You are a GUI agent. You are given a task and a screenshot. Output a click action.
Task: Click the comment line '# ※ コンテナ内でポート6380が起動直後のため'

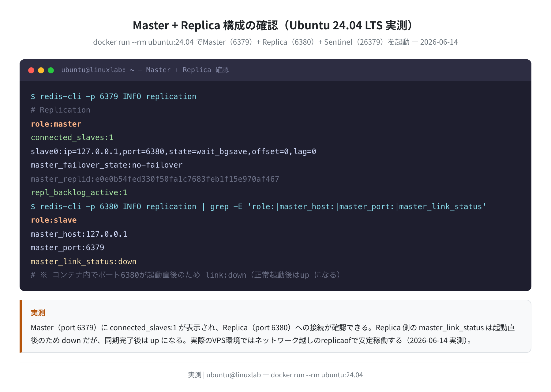click(186, 275)
